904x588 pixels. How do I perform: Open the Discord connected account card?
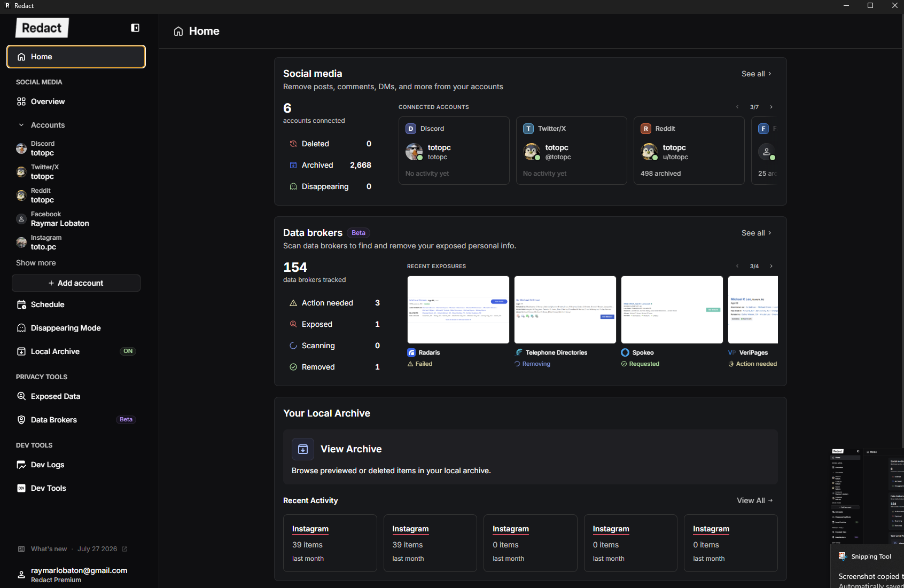coord(454,151)
